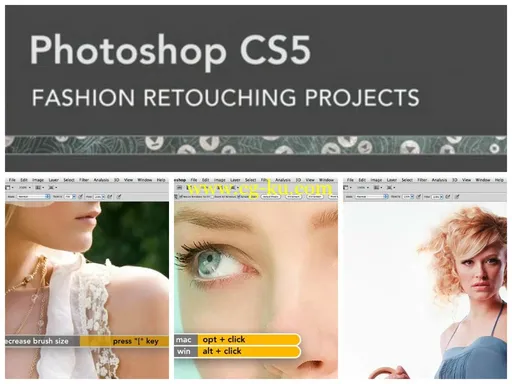Open zoom level dropdown in right screenshot
Viewport: 512px width, 384px height.
point(363,187)
